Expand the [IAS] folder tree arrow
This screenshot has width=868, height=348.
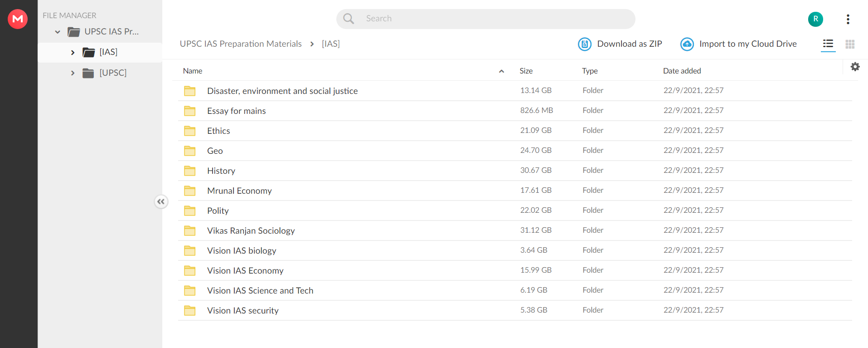point(73,53)
